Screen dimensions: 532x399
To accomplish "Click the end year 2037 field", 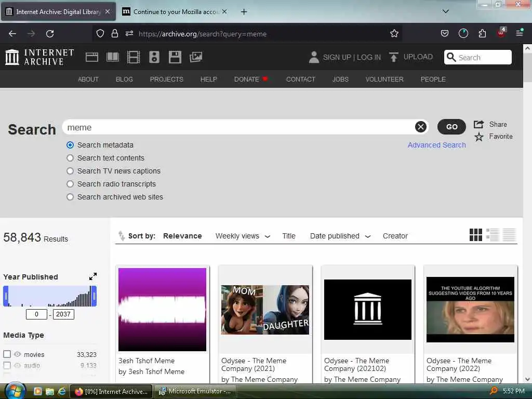I will (63, 314).
